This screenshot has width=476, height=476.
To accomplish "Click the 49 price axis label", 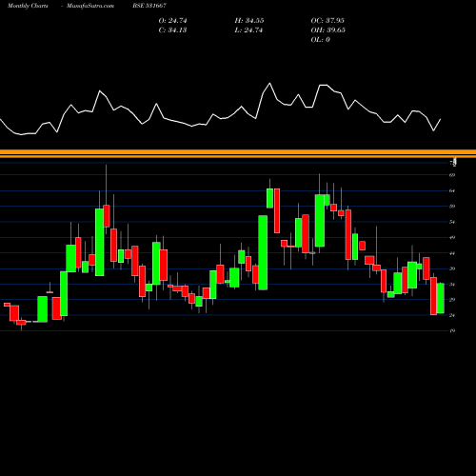I will pos(452,237).
